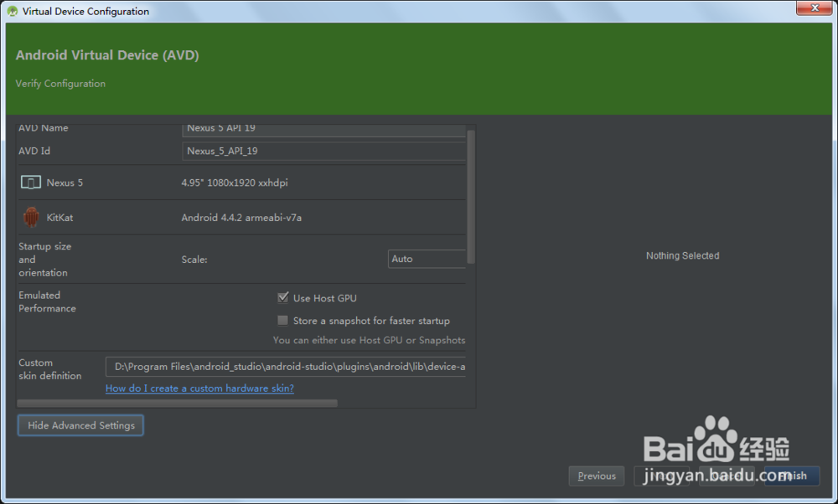Click the Finish button
The image size is (838, 504).
pos(792,476)
